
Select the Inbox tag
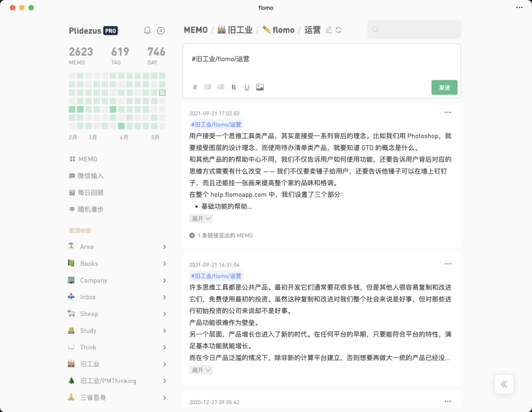pos(88,297)
